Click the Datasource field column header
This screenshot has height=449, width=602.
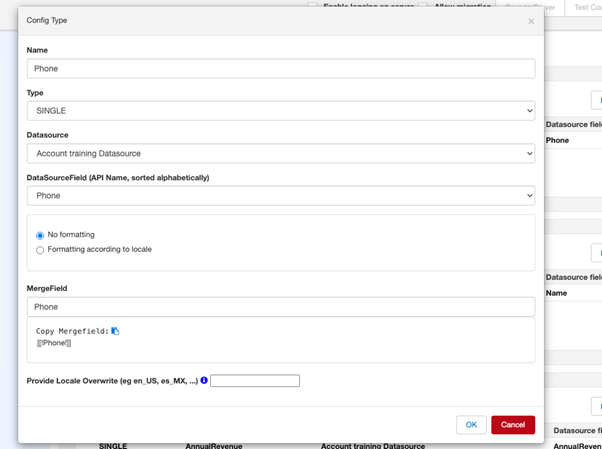(x=574, y=125)
